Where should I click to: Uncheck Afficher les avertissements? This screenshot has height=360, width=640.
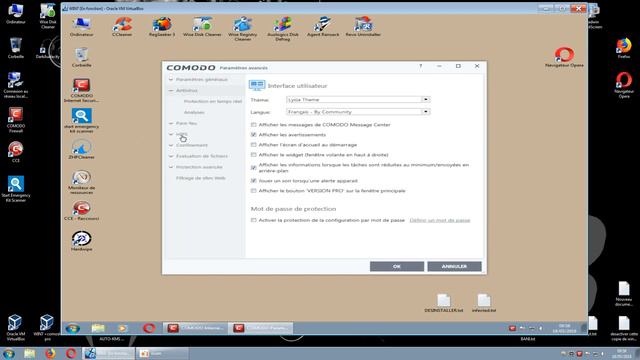pyautogui.click(x=253, y=135)
